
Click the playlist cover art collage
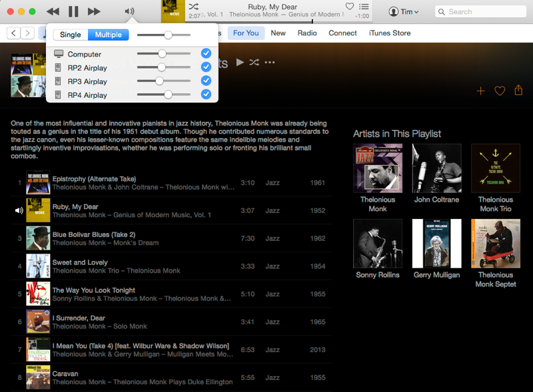28,75
